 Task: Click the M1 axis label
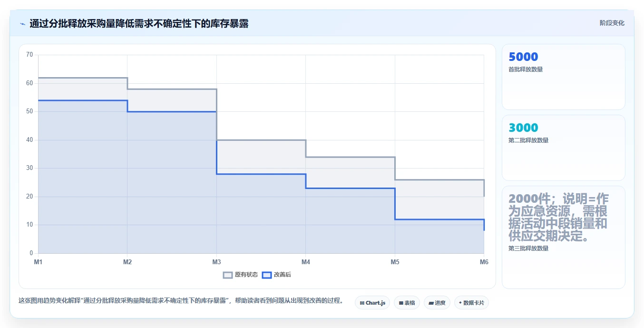tap(38, 262)
